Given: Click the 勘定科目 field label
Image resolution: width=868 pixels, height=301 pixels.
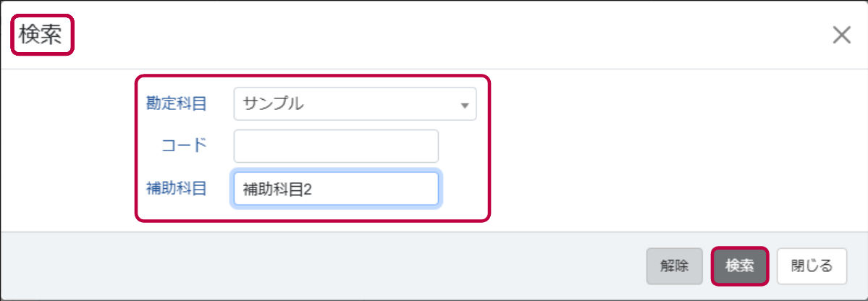Looking at the screenshot, I should pos(176,103).
